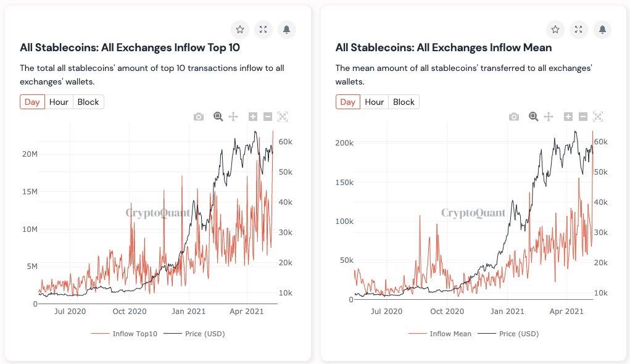
Task: Zoom out on the Inflow Top 10 chart
Action: (268, 116)
